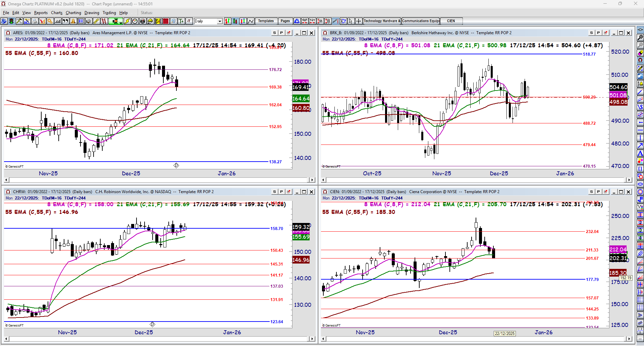Select the diagonal trendline drawing tool
644x346 pixels.
click(x=640, y=92)
